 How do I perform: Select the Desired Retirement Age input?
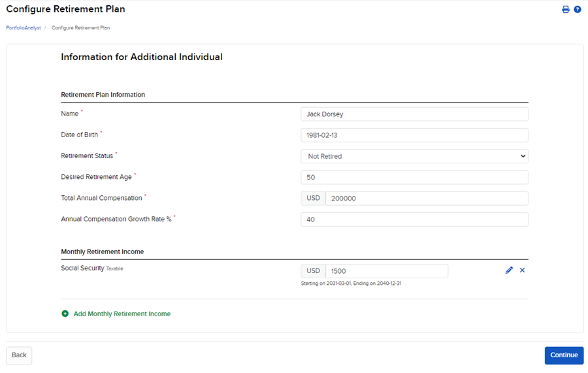point(414,178)
